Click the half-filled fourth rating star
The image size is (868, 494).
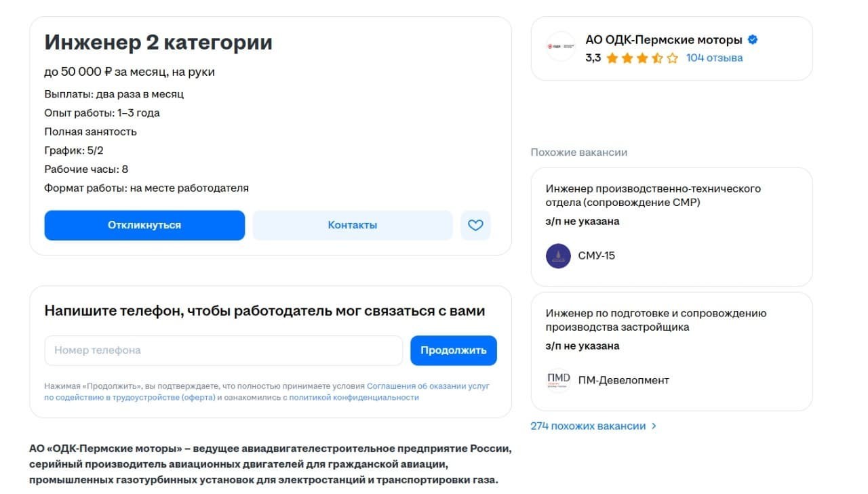[x=658, y=58]
